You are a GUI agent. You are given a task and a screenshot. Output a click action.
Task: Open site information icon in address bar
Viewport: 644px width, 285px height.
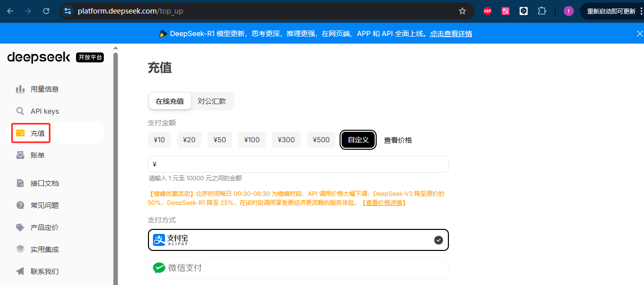click(x=68, y=11)
